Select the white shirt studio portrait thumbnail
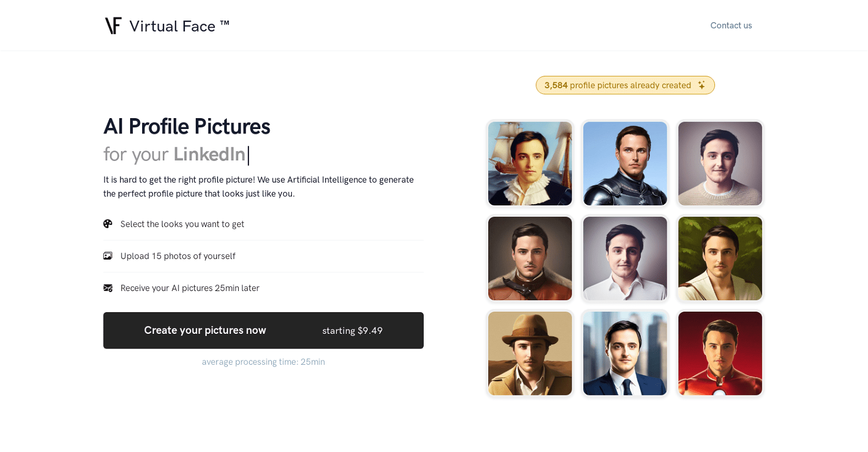The image size is (868, 452). pyautogui.click(x=625, y=259)
